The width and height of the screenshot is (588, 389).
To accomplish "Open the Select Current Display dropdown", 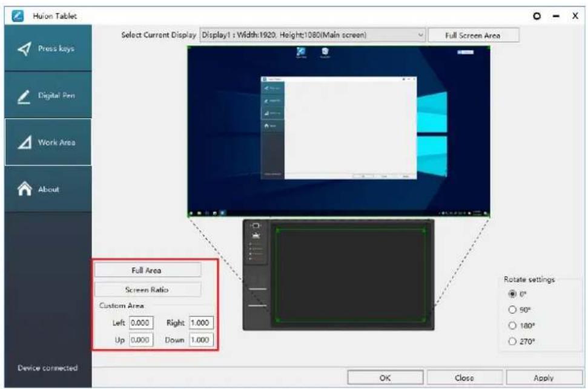I will pos(312,35).
